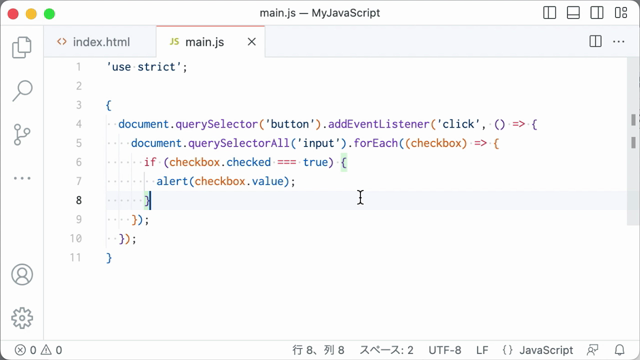Click the 'button' string on line 4

tap(290, 124)
